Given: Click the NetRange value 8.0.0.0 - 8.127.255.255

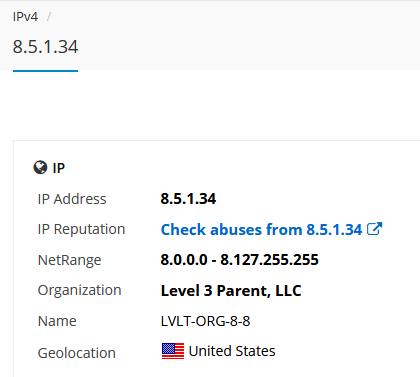Looking at the screenshot, I should click(x=240, y=260).
